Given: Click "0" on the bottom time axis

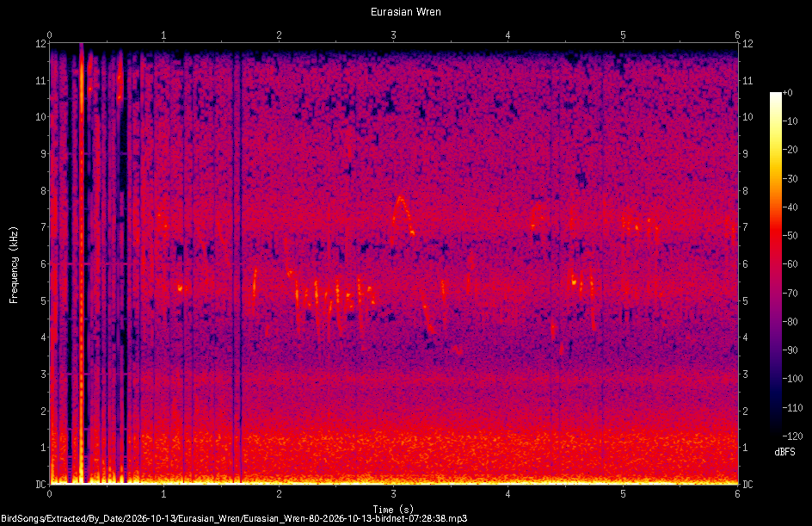Looking at the screenshot, I should click(49, 494).
